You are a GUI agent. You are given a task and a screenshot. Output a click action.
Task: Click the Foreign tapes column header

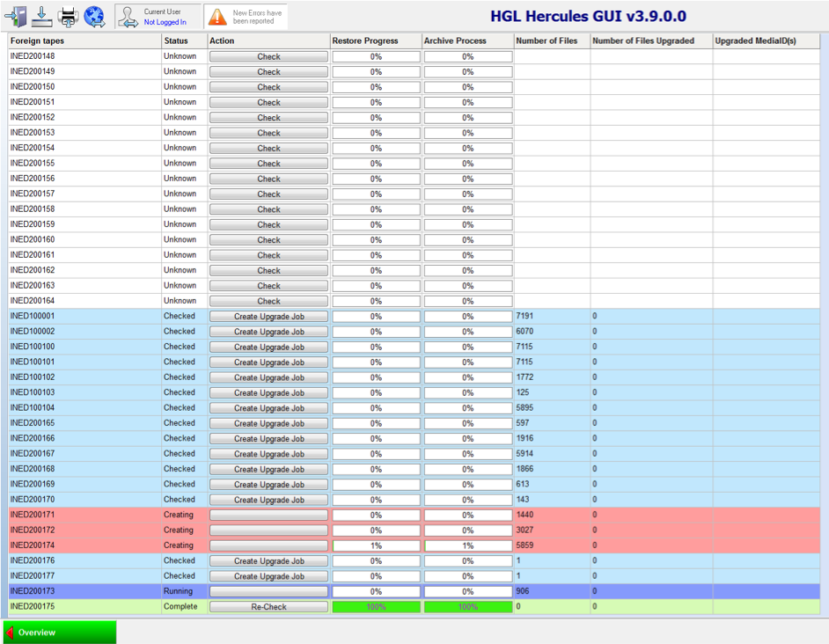(85, 40)
